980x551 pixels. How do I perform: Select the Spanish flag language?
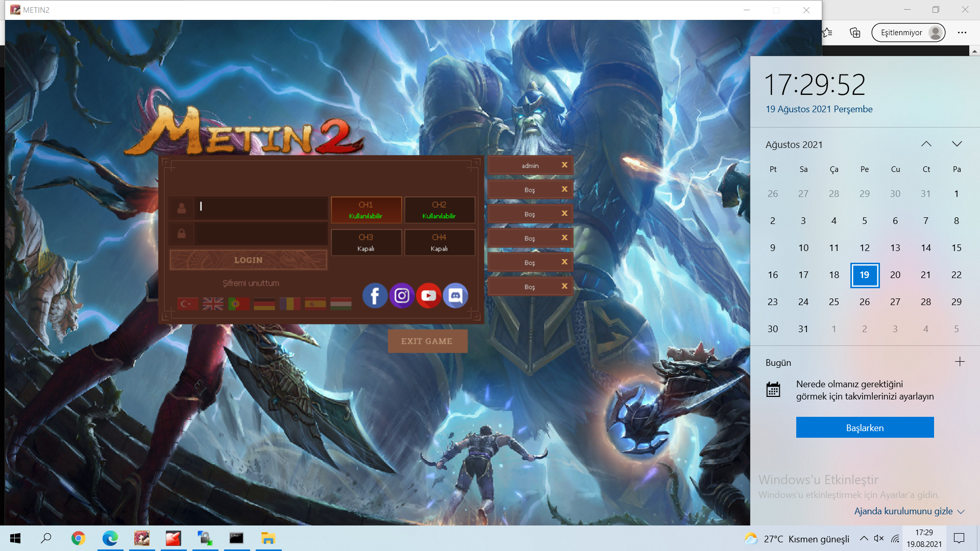coord(315,304)
